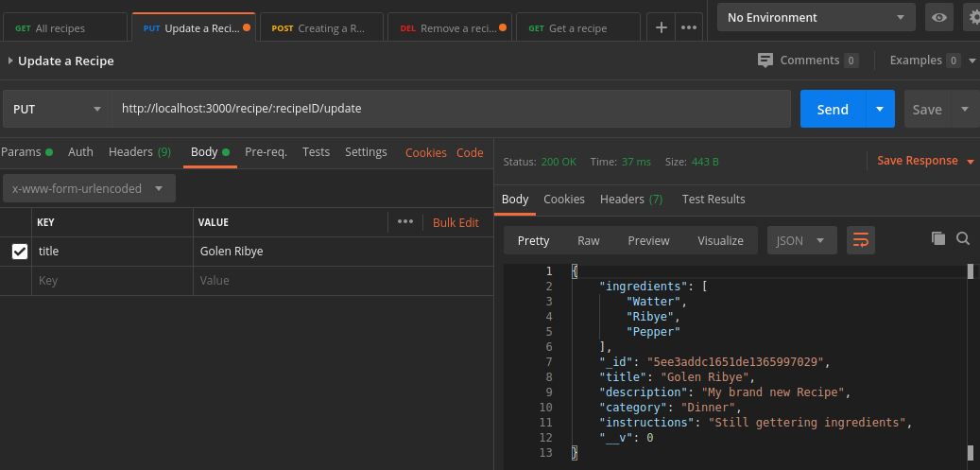
Task: Click the environment quick look eye icon
Action: pos(938,18)
